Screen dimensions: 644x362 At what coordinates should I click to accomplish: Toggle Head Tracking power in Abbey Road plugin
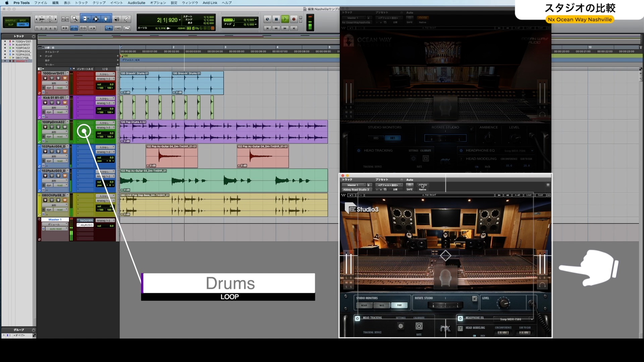pyautogui.click(x=357, y=318)
